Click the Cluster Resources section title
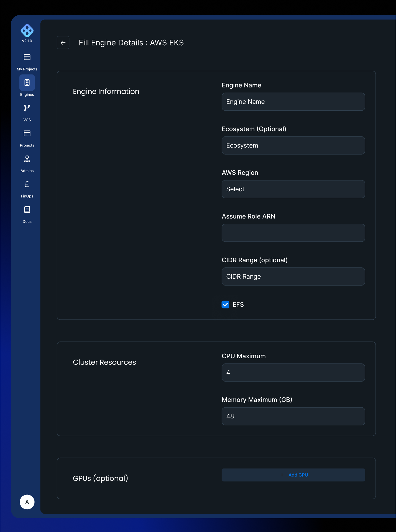Image resolution: width=396 pixels, height=532 pixels. pyautogui.click(x=104, y=362)
